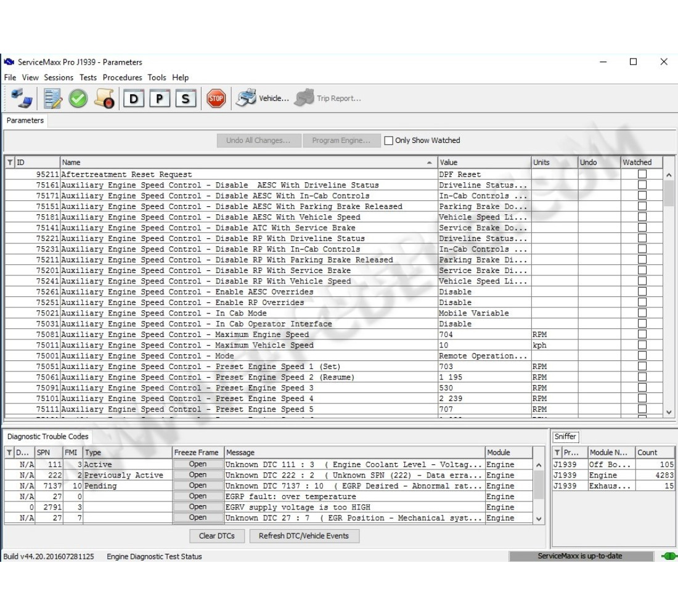Open the session log scroll icon

click(x=104, y=97)
